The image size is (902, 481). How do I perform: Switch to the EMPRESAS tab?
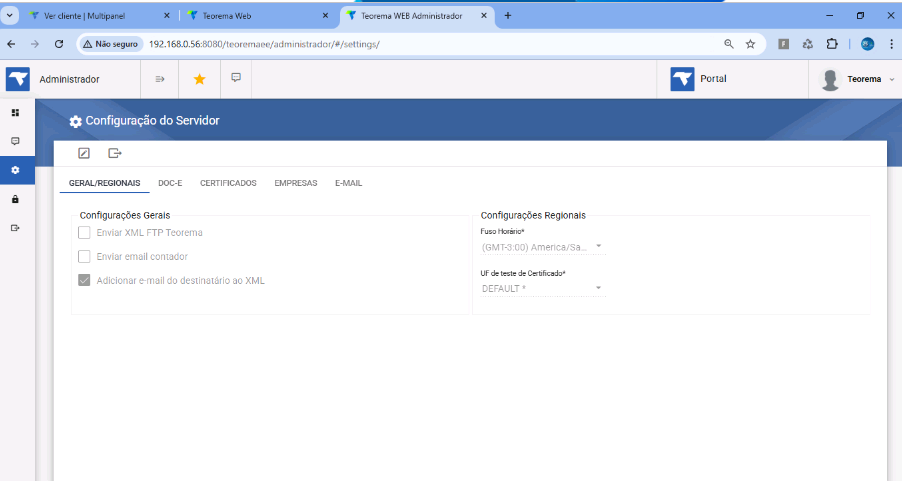pyautogui.click(x=296, y=183)
